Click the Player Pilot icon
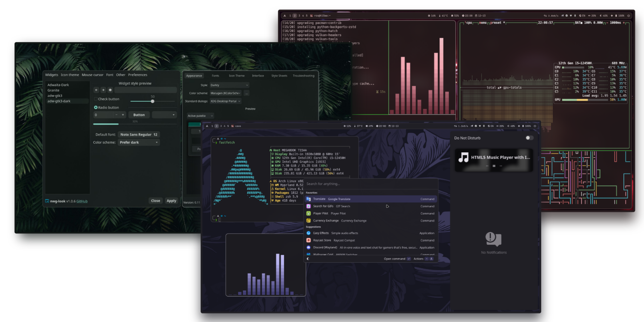644x322 pixels. (309, 213)
